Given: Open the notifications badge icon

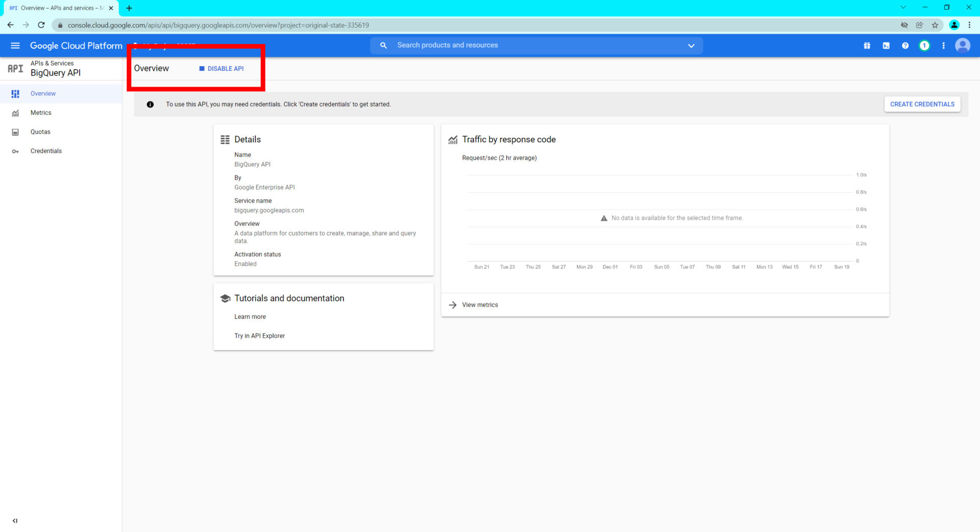Looking at the screenshot, I should [x=924, y=45].
